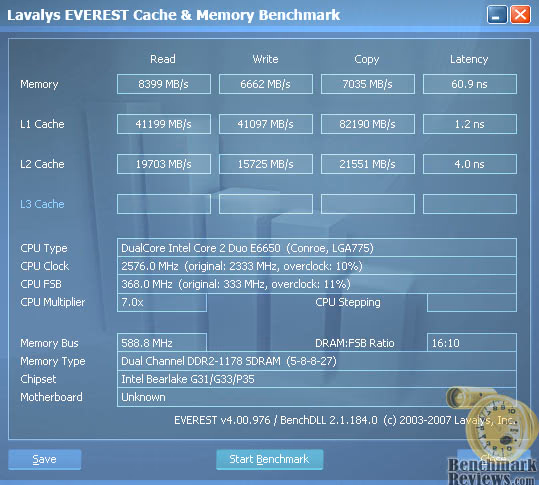Viewport: 539px width, 485px height.
Task: Click Start Benchmark button
Action: [x=270, y=459]
